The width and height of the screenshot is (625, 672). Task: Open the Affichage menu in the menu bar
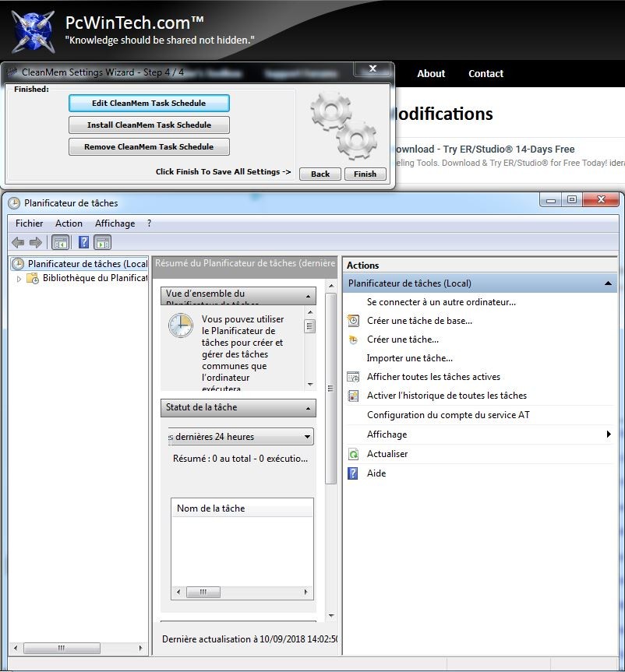coord(115,223)
